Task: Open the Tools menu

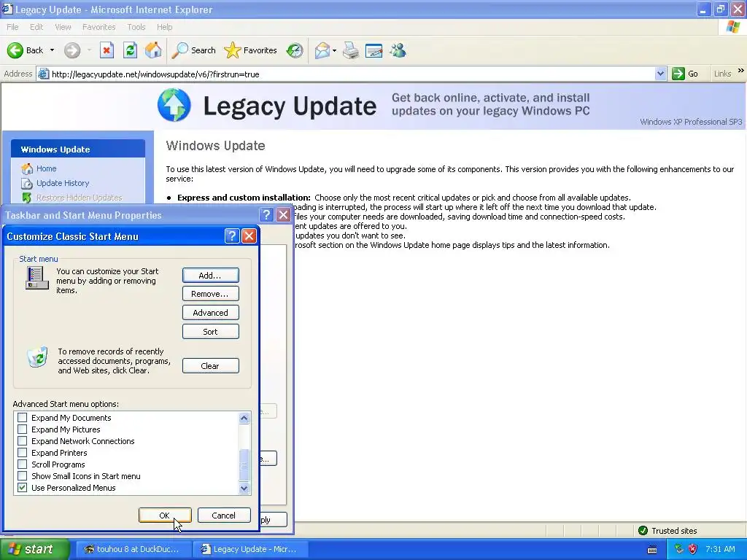Action: coord(136,27)
